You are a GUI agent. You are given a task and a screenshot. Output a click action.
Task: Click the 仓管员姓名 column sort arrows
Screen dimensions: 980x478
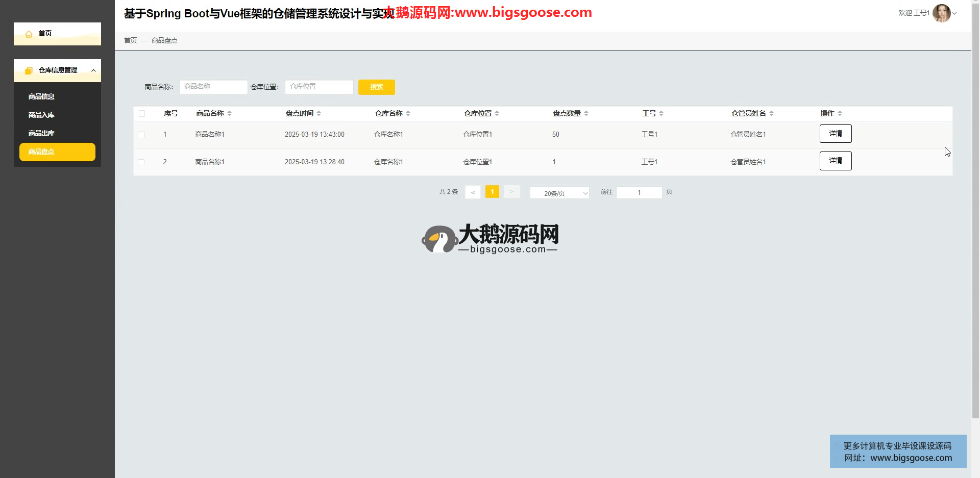[x=771, y=113]
